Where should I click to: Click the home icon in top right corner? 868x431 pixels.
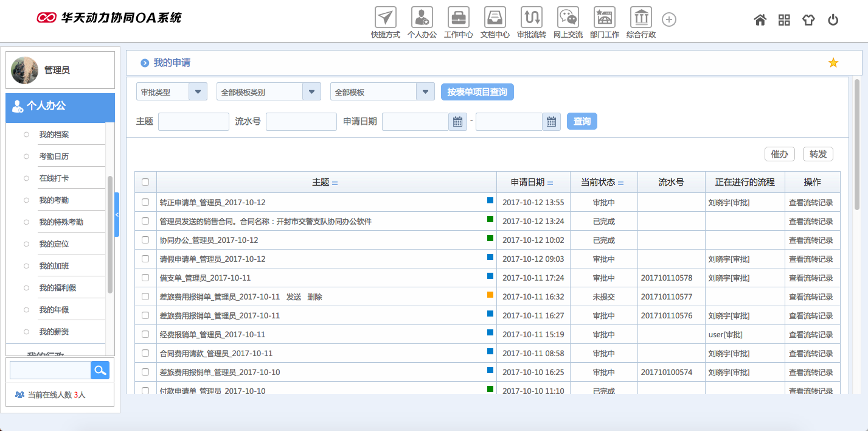[x=760, y=19]
